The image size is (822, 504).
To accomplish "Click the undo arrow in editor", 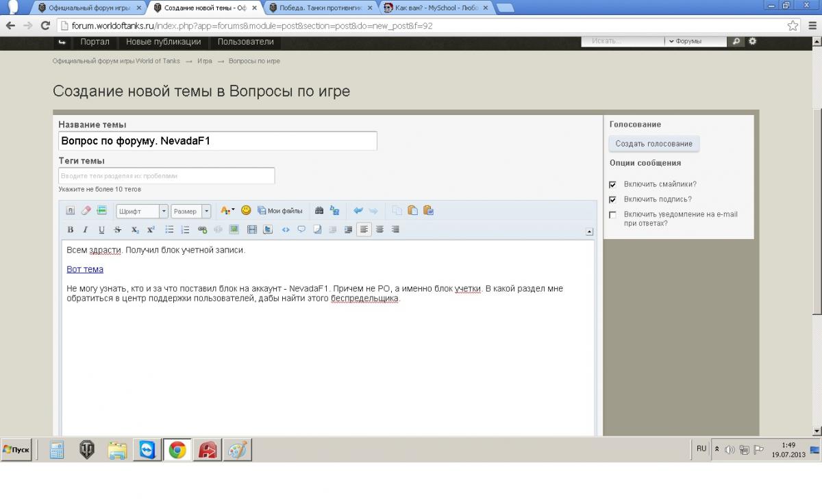I will pyautogui.click(x=358, y=211).
